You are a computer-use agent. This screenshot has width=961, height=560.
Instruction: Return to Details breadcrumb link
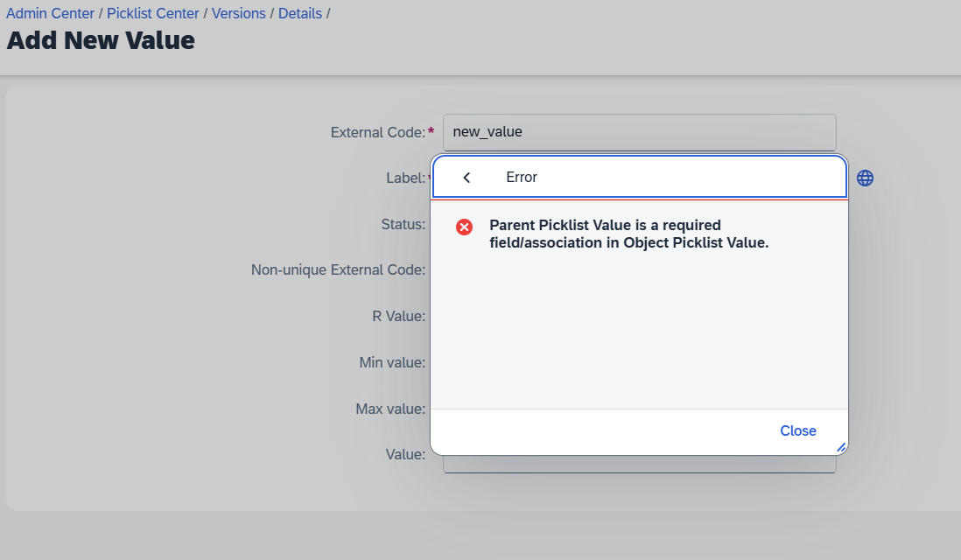point(299,13)
